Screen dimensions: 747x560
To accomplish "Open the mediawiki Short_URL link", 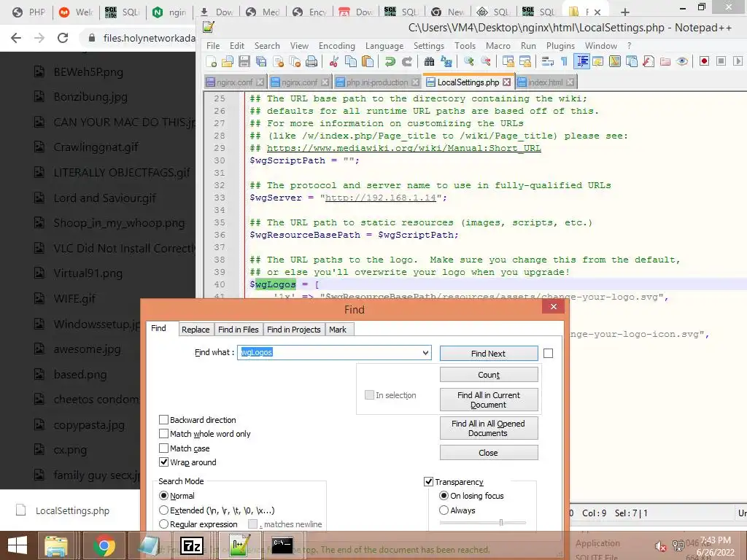I will [x=403, y=148].
